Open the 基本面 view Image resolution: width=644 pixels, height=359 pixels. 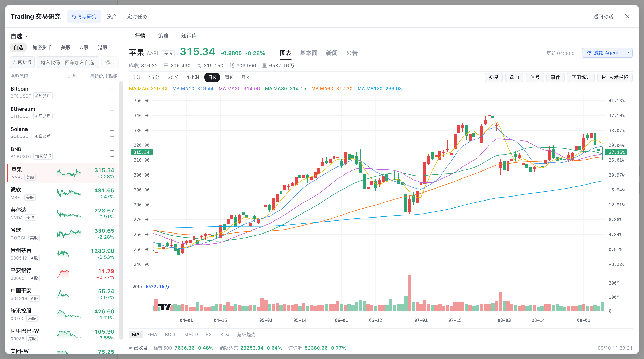(309, 53)
